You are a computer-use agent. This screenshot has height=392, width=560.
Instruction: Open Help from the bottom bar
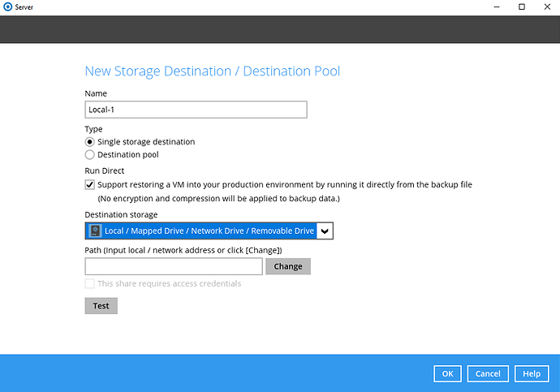click(531, 373)
